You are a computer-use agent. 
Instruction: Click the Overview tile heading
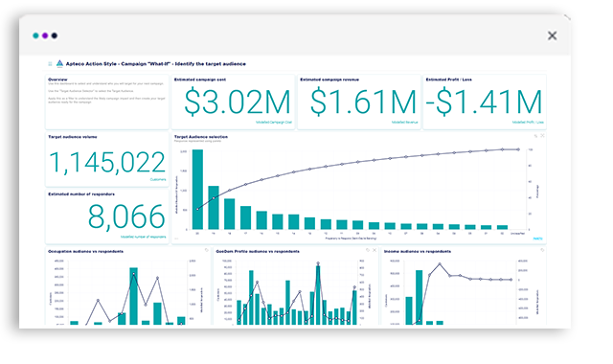click(x=57, y=80)
